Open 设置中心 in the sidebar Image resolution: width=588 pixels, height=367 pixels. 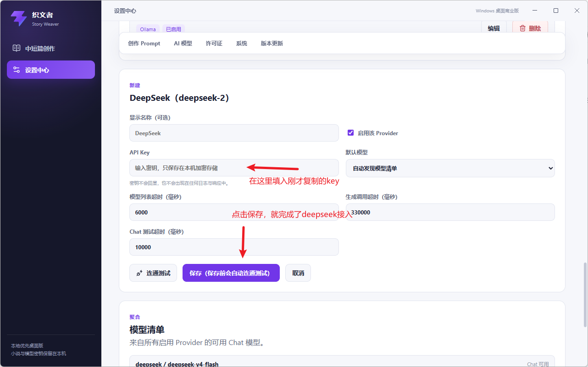[x=51, y=70]
